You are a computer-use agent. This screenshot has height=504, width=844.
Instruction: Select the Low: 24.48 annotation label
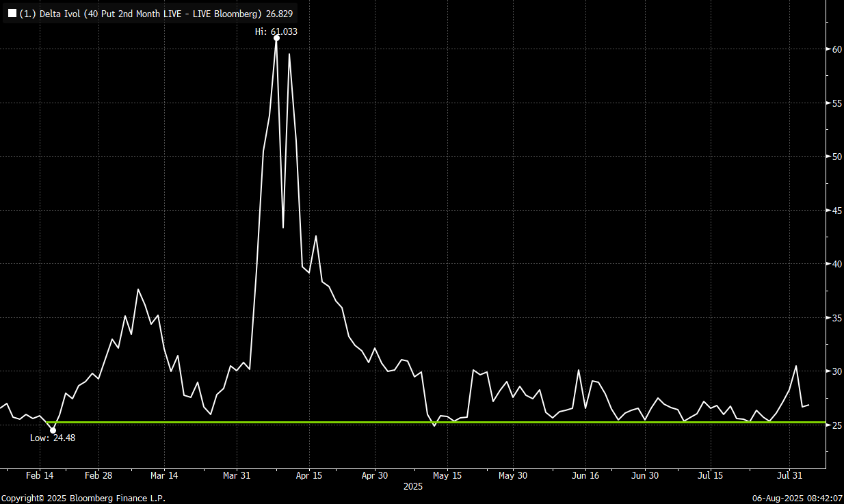53,438
